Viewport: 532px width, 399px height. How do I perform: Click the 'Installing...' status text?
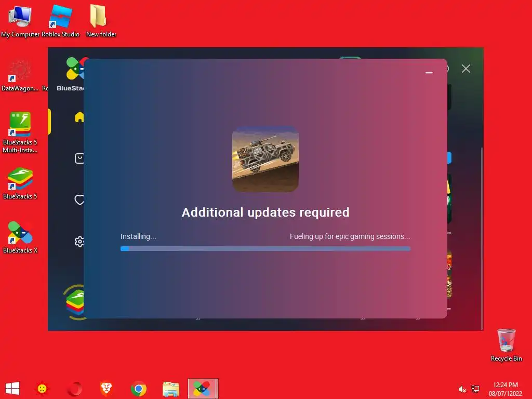[138, 236]
